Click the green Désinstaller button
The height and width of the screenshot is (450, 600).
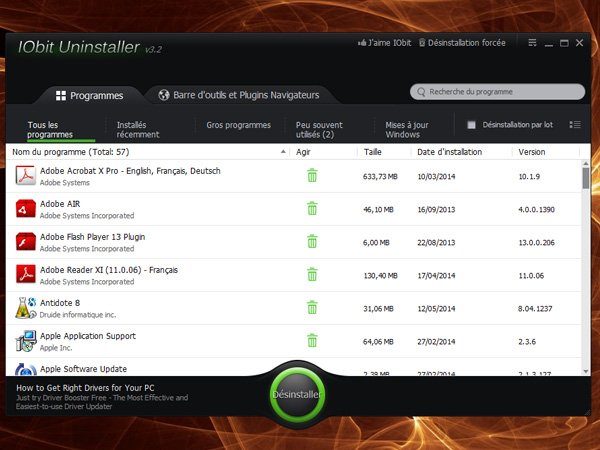pyautogui.click(x=297, y=394)
